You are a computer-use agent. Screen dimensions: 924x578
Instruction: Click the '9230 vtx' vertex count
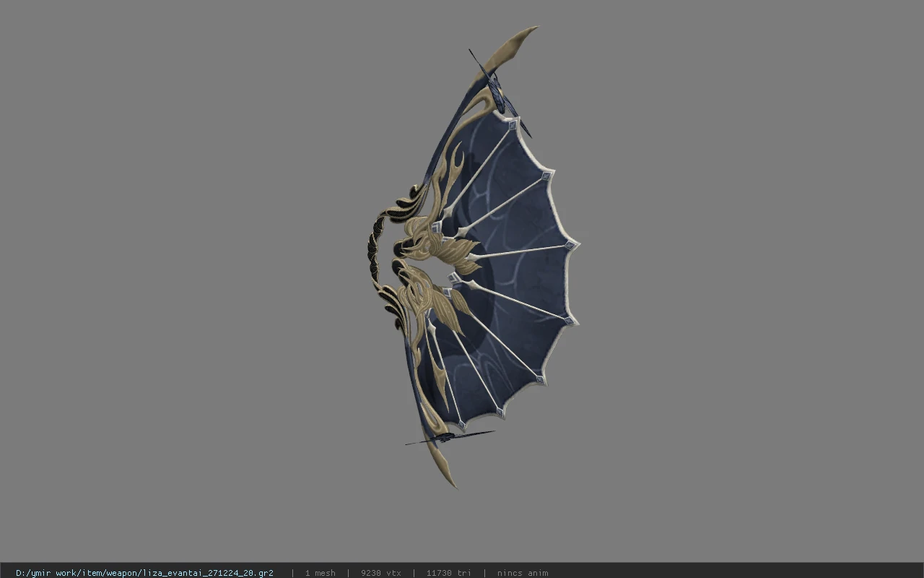(x=380, y=573)
